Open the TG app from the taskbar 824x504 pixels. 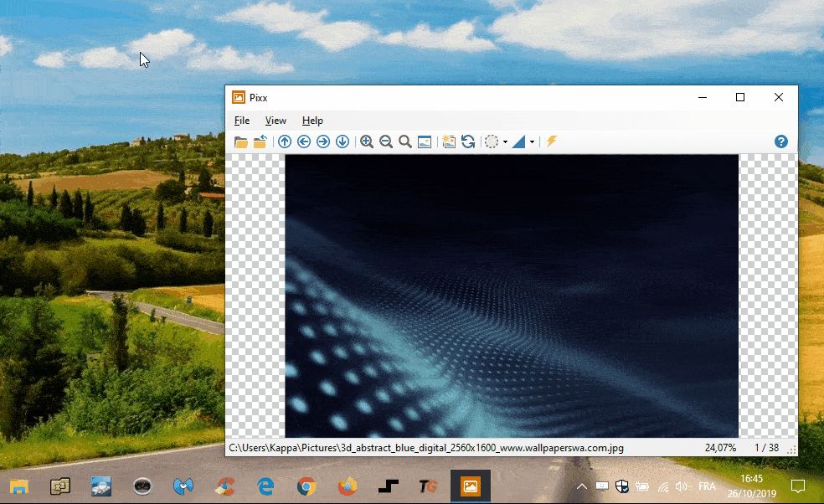click(429, 486)
